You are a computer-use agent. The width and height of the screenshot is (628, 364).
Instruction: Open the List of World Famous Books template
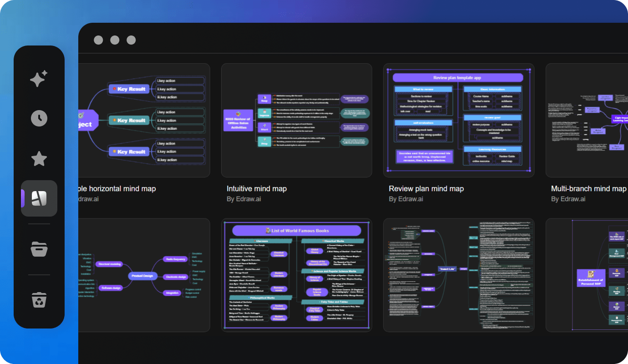point(297,275)
